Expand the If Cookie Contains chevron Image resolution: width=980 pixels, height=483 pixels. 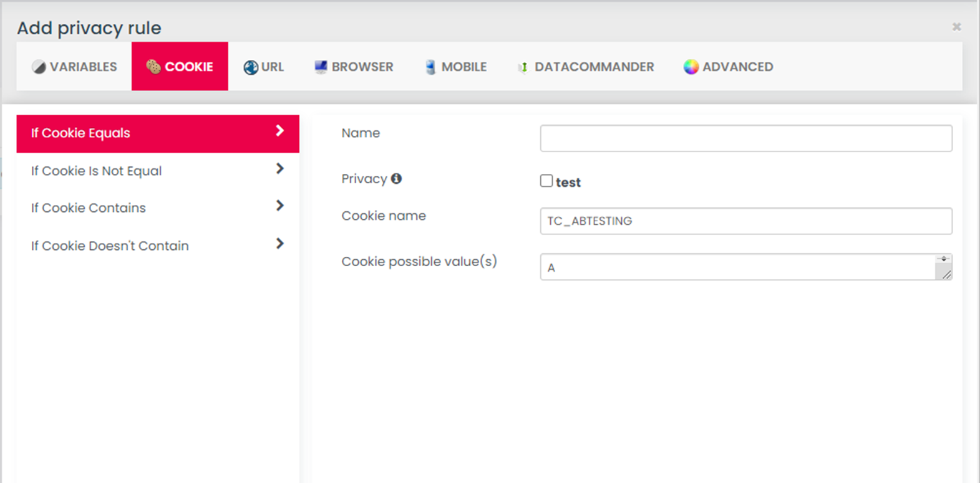tap(279, 206)
